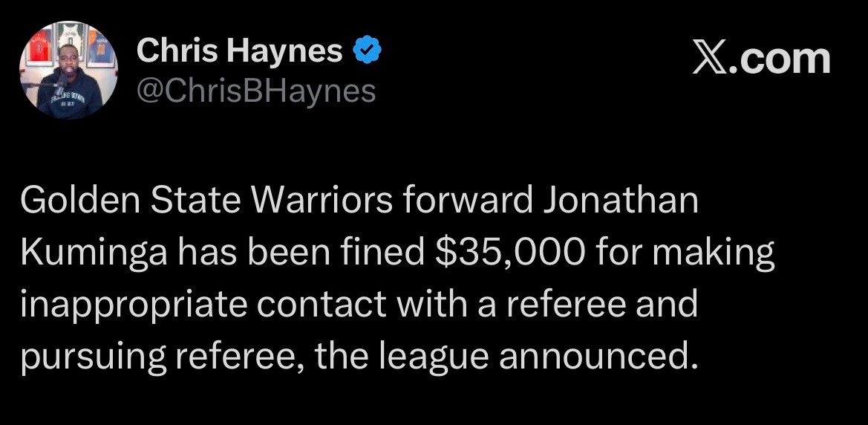Screen dimensions: 868x425
Task: Click the word 'inappropriate' in the tweet
Action: (x=118, y=305)
